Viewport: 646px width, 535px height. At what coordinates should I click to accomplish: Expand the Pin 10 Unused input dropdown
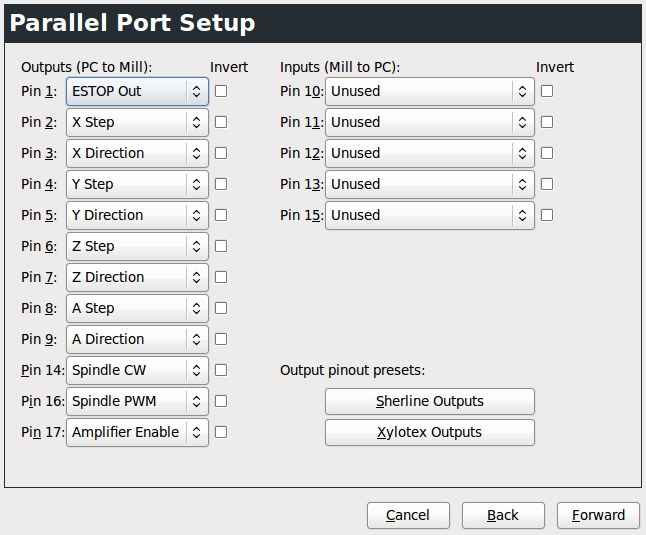[x=430, y=91]
